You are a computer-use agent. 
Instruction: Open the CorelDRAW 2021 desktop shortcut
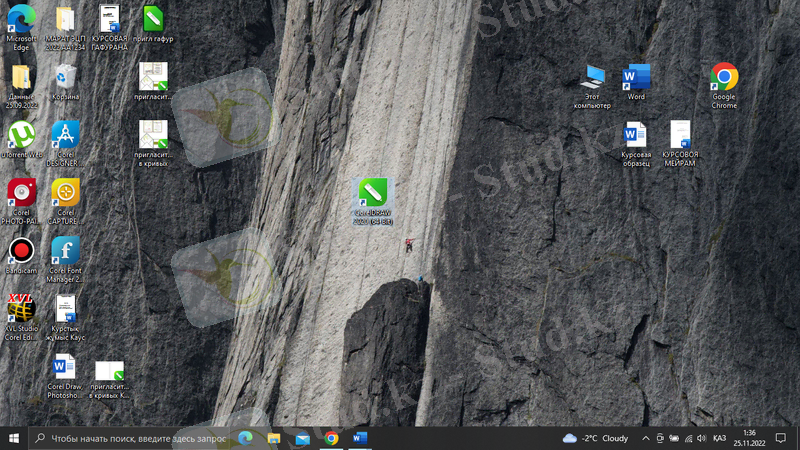pyautogui.click(x=373, y=193)
